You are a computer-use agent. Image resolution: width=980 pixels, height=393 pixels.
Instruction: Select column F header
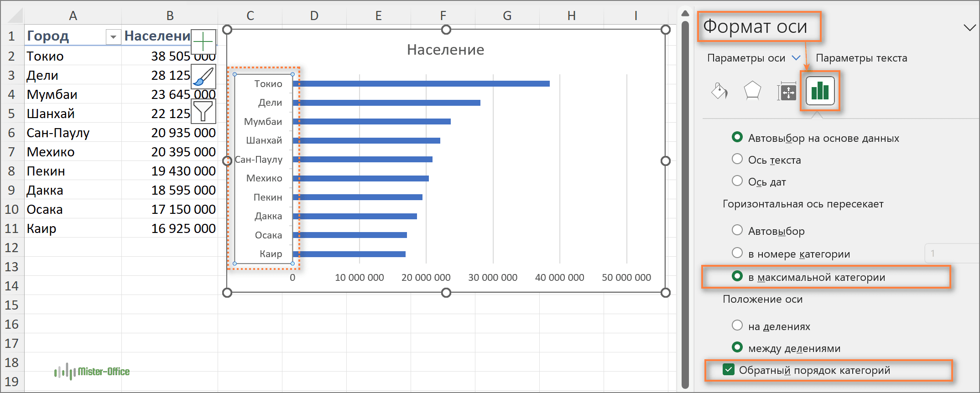pyautogui.click(x=443, y=16)
